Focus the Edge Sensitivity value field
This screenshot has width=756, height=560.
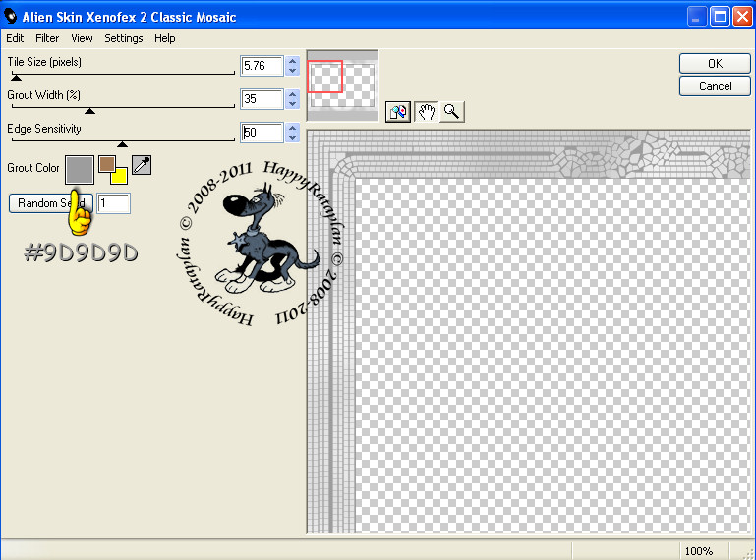[x=262, y=133]
